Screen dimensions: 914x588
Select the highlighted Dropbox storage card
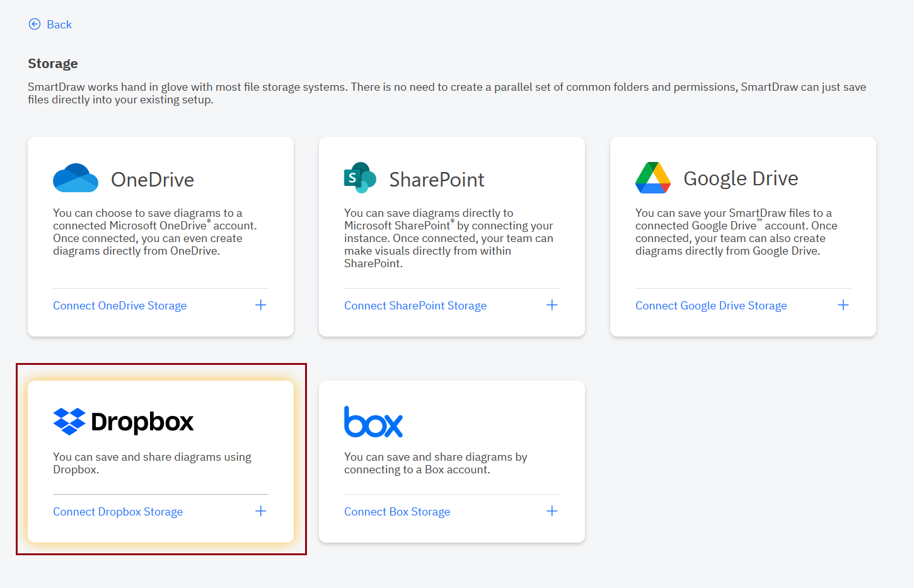pos(161,460)
